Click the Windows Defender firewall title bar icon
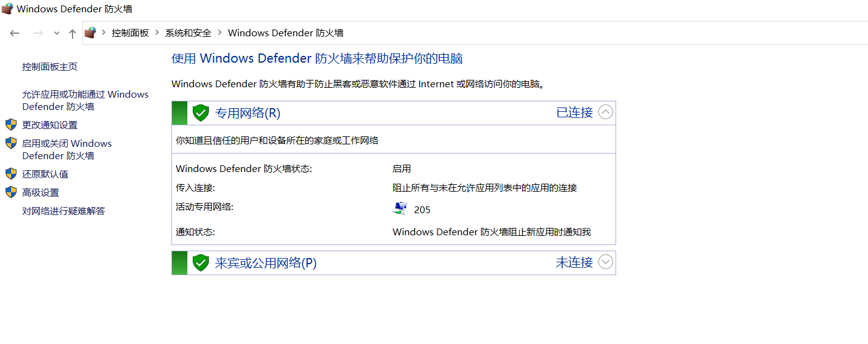The width and height of the screenshot is (868, 344). click(x=7, y=9)
